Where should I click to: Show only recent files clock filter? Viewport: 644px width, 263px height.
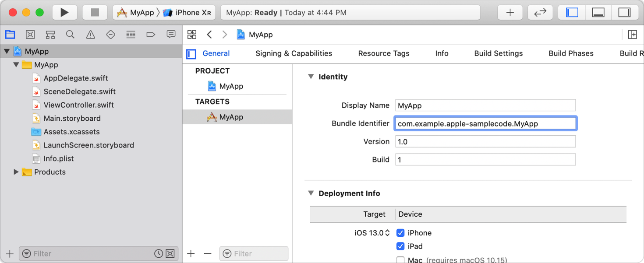point(159,254)
